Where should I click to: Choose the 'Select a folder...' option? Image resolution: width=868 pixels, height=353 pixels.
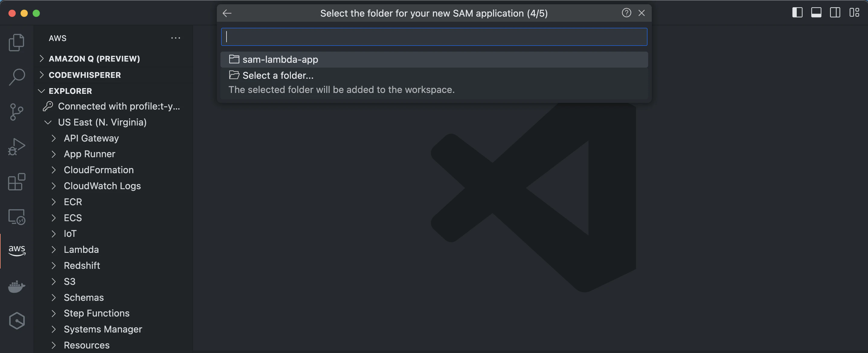tap(434, 75)
